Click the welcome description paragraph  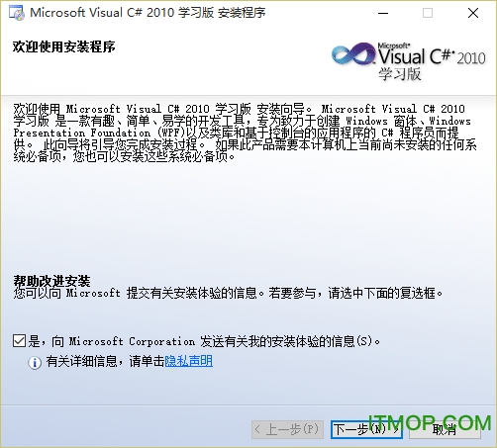point(245,133)
